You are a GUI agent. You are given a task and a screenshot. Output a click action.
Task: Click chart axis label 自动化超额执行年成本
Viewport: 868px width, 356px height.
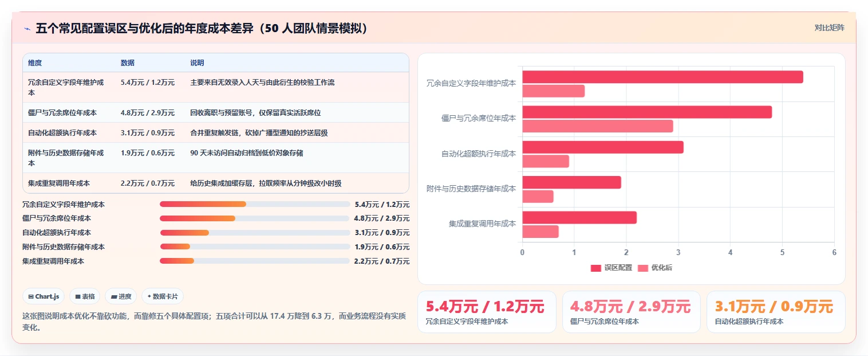pos(479,154)
